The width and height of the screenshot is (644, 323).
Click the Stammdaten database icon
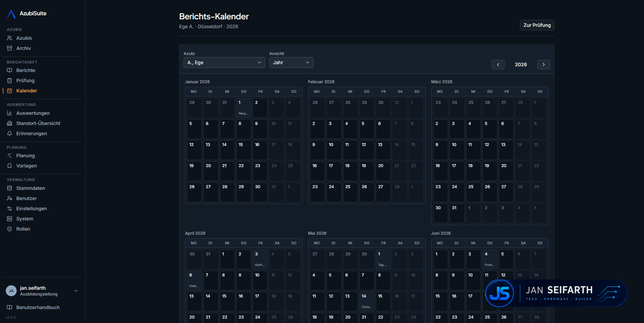click(x=10, y=188)
